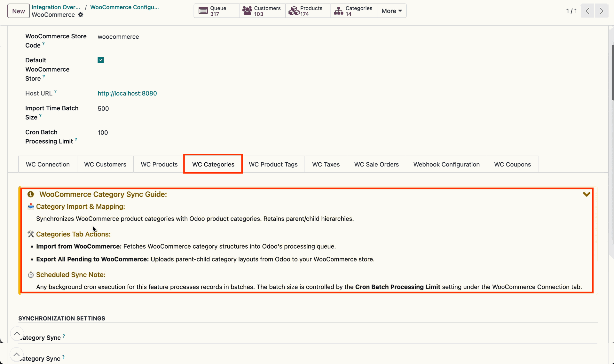Screen dimensions: 614x364
Task: Go to next record arrow
Action: click(602, 11)
